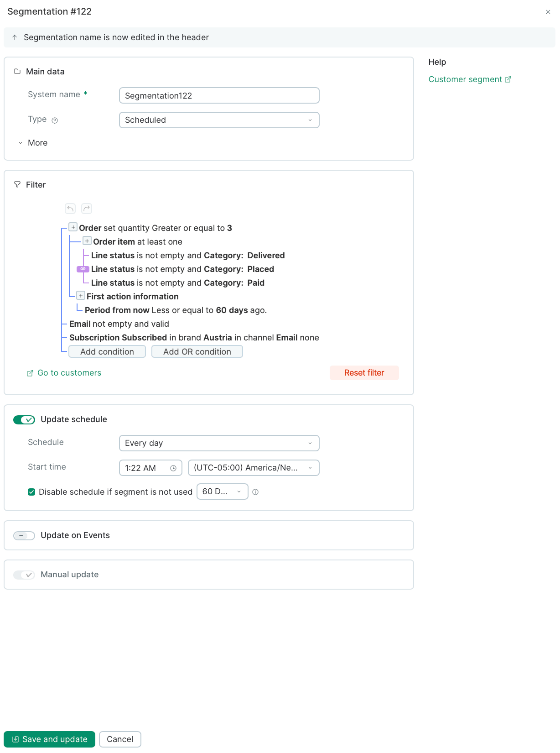Click Save and update button
The width and height of the screenshot is (560, 753).
pos(49,739)
